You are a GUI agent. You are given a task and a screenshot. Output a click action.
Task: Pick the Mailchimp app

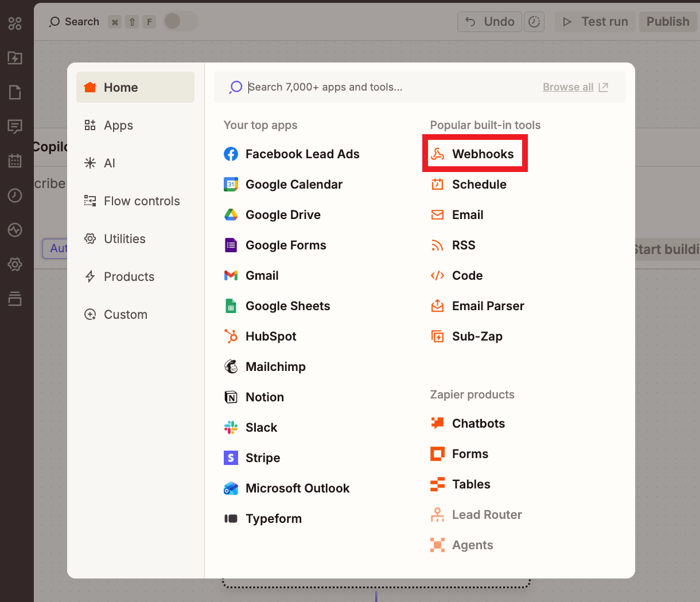click(x=265, y=366)
